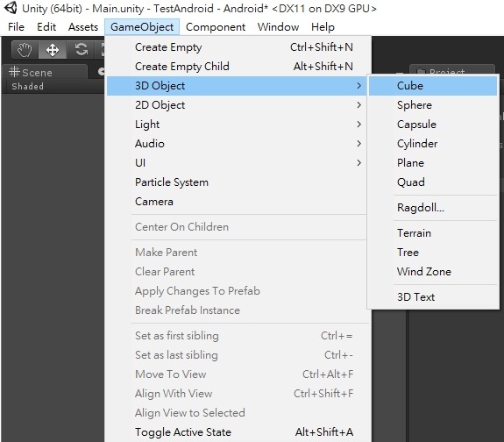Expand the Light submenu
Image resolution: width=504 pixels, height=442 pixels.
point(238,125)
